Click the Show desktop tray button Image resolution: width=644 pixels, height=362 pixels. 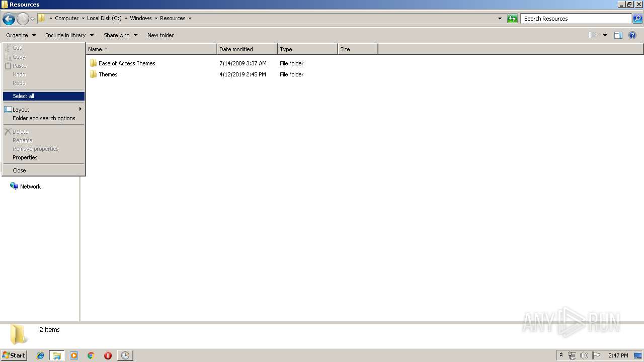click(x=638, y=355)
